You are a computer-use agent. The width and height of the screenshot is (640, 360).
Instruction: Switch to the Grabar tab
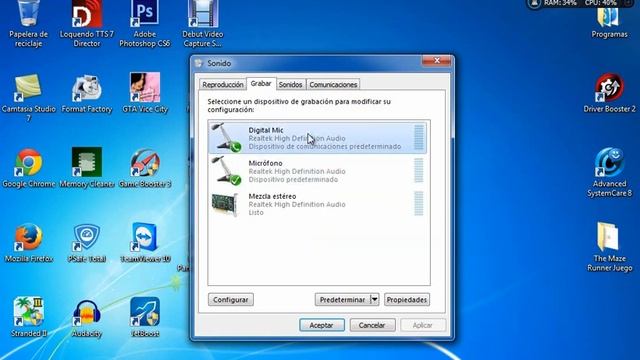tap(261, 83)
